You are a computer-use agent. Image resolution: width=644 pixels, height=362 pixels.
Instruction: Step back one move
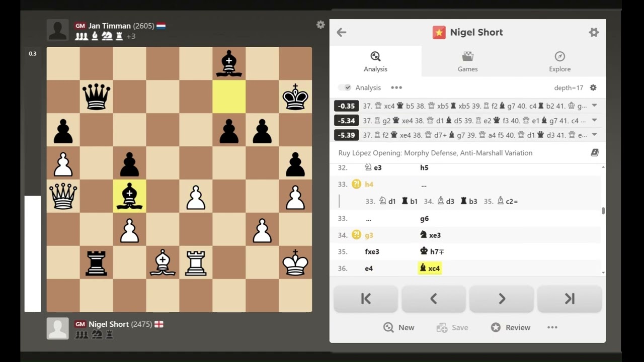434,299
